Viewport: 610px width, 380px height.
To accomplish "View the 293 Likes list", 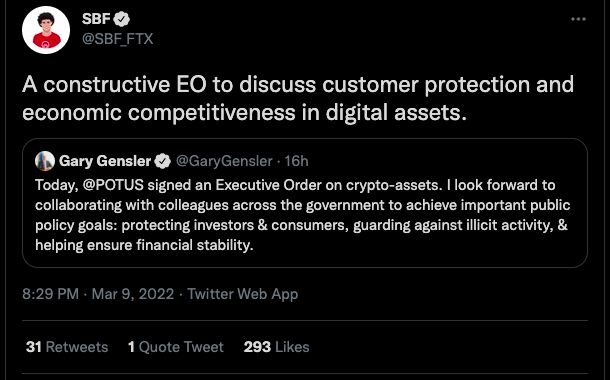I will [276, 347].
